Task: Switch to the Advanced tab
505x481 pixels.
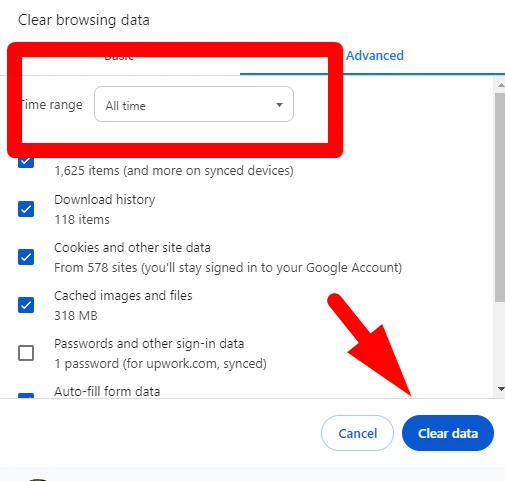Action: [375, 56]
